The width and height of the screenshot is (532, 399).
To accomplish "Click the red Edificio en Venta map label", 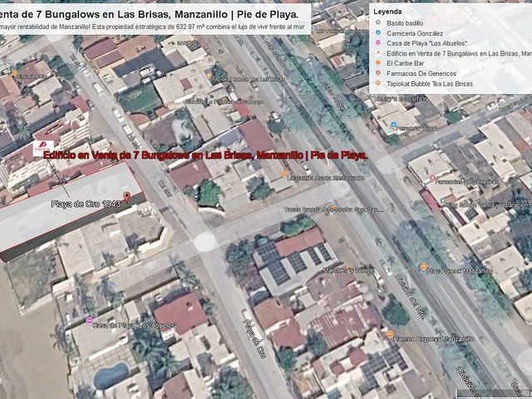I will (x=205, y=155).
